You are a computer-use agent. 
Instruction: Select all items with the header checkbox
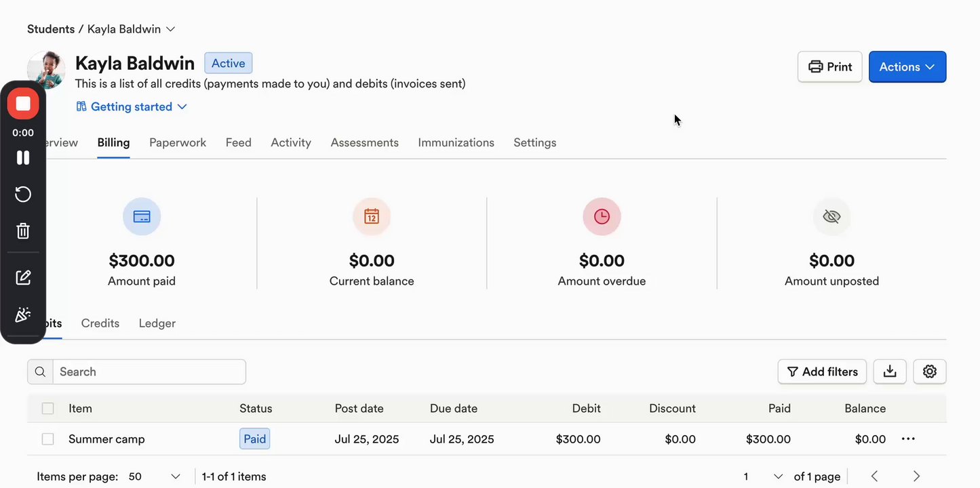click(47, 409)
